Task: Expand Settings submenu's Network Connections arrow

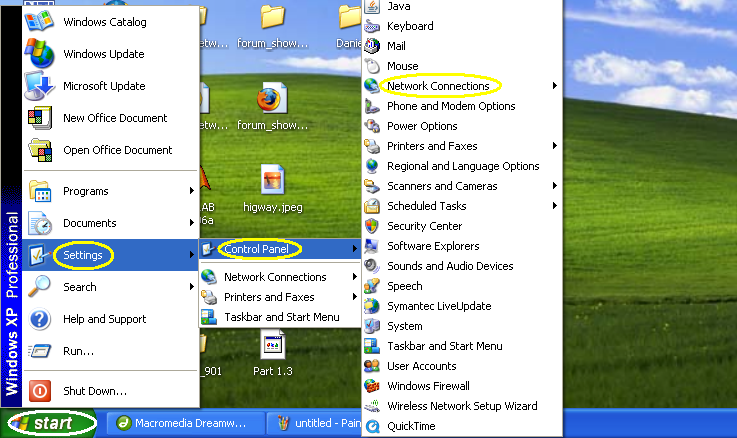Action: (x=355, y=277)
